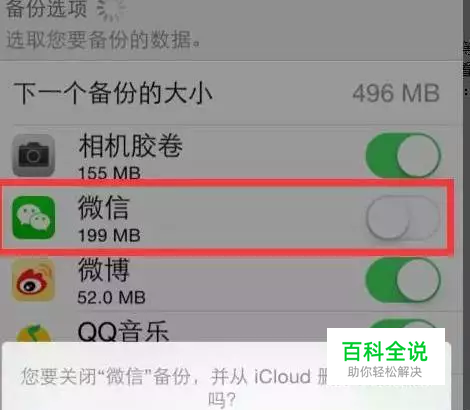470x410 pixels.
Task: Click the loading spinner beside 备份选项
Action: click(111, 9)
